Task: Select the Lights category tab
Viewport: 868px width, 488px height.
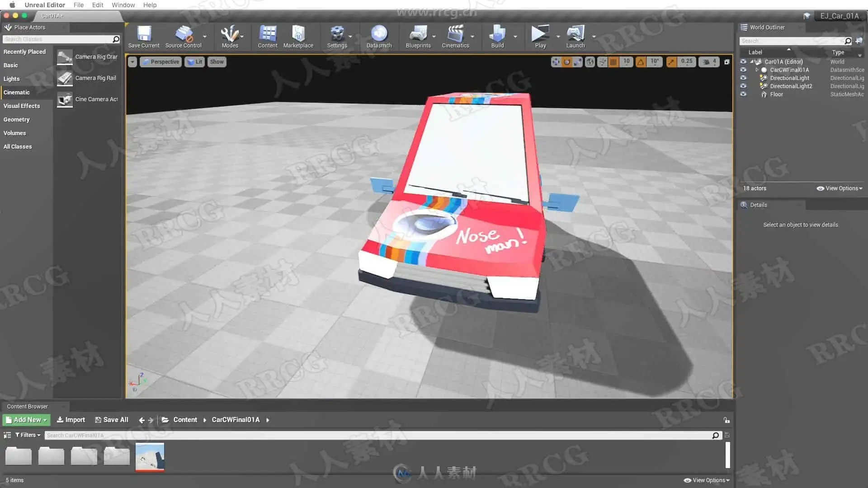Action: 12,79
